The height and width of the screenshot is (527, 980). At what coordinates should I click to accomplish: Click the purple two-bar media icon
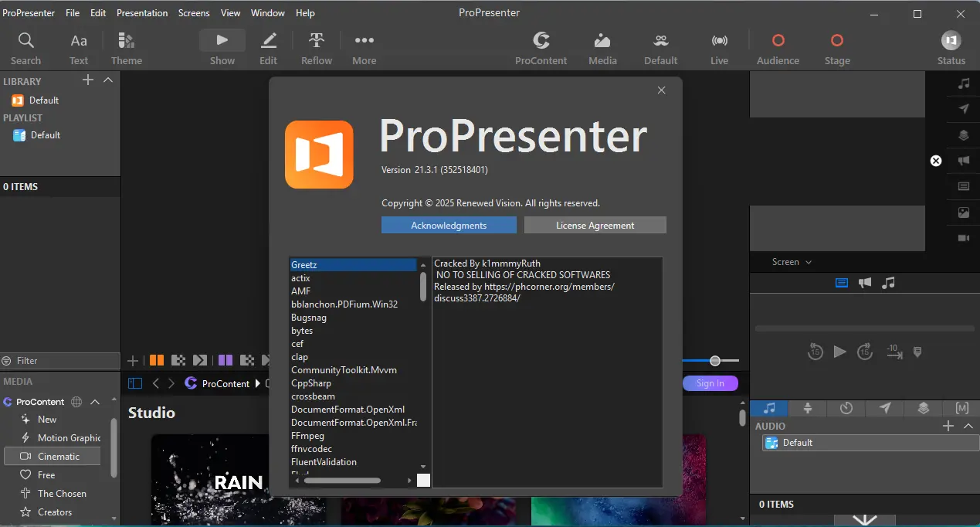pyautogui.click(x=226, y=360)
